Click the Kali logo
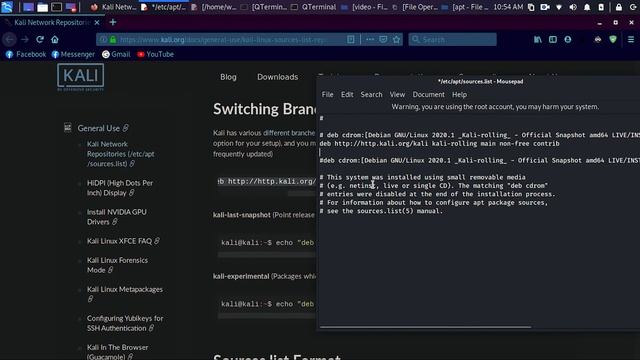Image resolution: width=640 pixels, height=360 pixels. [x=80, y=77]
